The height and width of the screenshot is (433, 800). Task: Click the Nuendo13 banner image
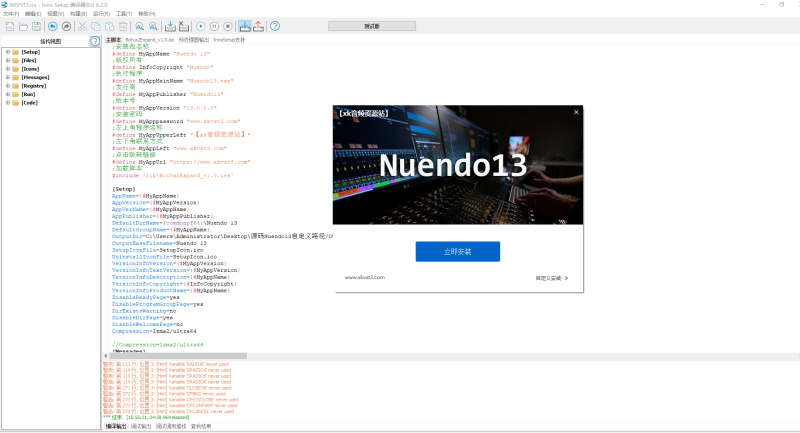coord(458,165)
